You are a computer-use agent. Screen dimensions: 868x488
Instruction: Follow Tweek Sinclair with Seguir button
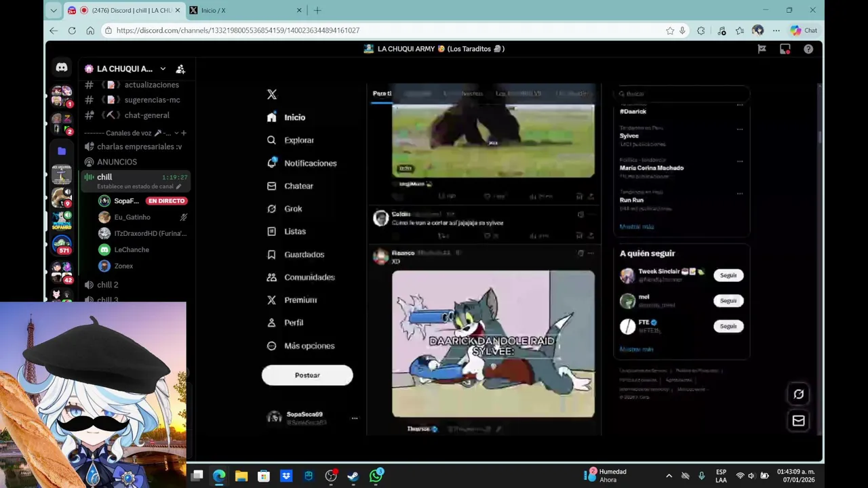pos(728,275)
